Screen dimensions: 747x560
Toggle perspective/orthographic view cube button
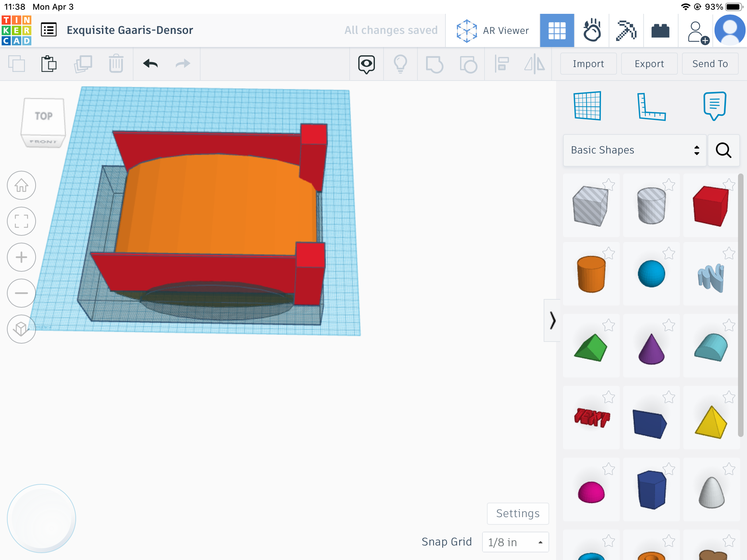(21, 329)
